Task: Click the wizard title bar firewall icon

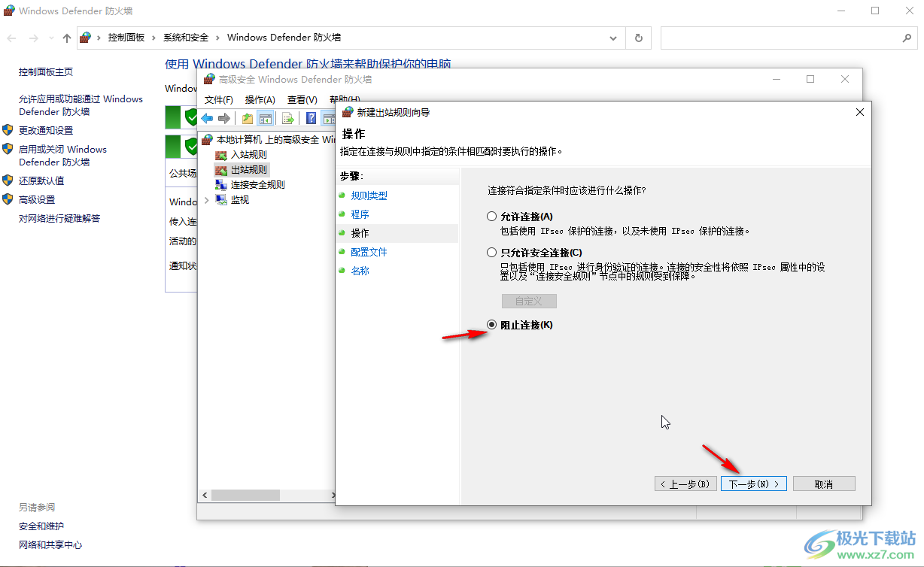Action: pos(348,112)
